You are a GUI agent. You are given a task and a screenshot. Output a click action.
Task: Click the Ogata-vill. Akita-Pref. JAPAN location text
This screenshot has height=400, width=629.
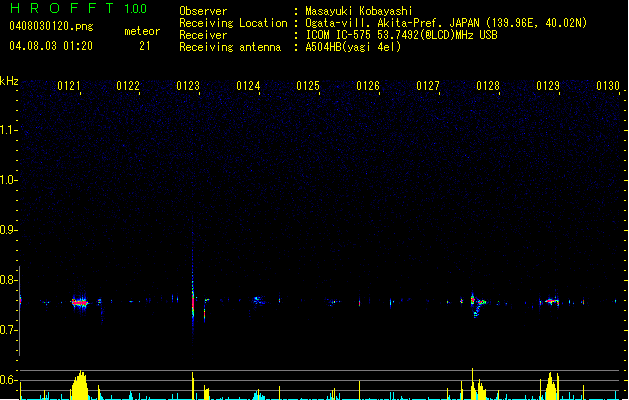pos(446,23)
